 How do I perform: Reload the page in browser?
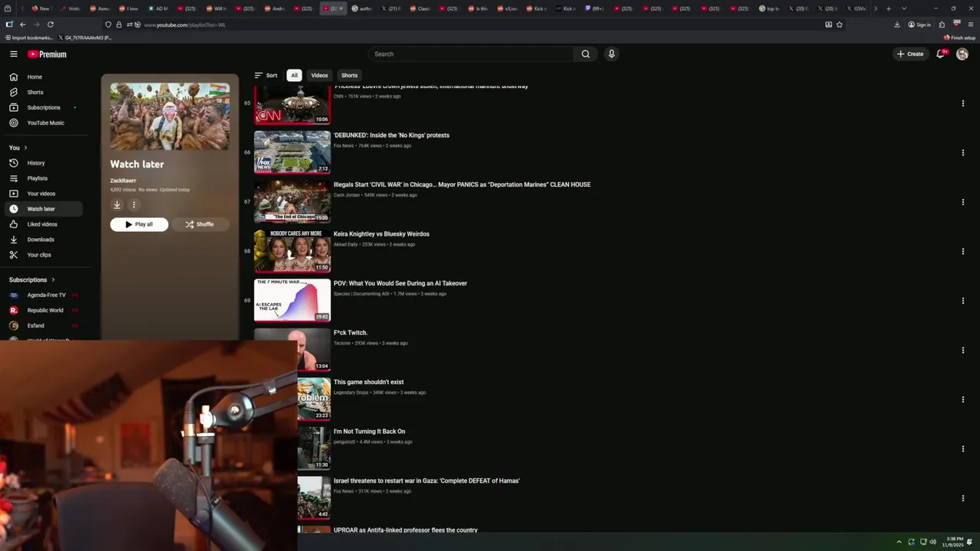click(x=51, y=24)
